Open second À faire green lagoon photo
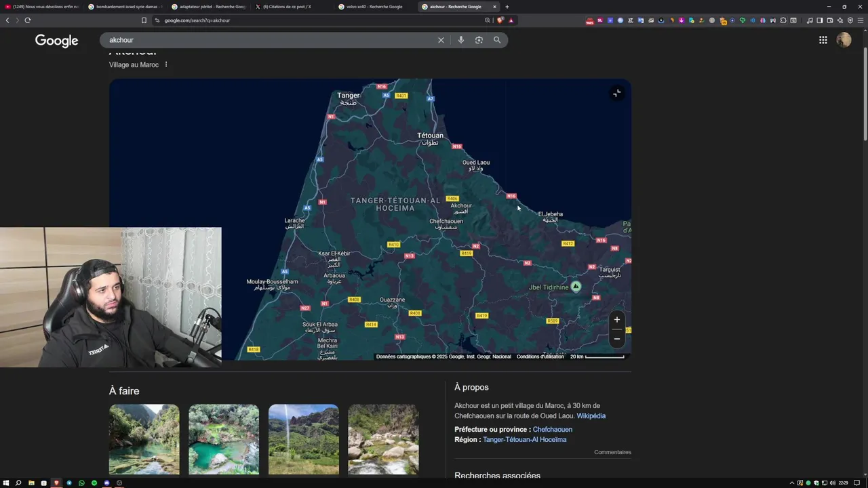Image resolution: width=868 pixels, height=488 pixels. click(224, 439)
